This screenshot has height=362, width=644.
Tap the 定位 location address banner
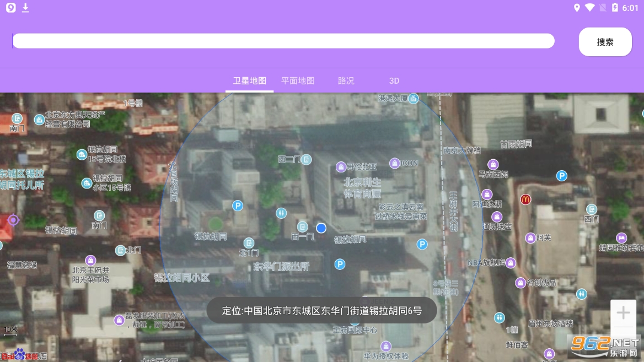pos(321,311)
